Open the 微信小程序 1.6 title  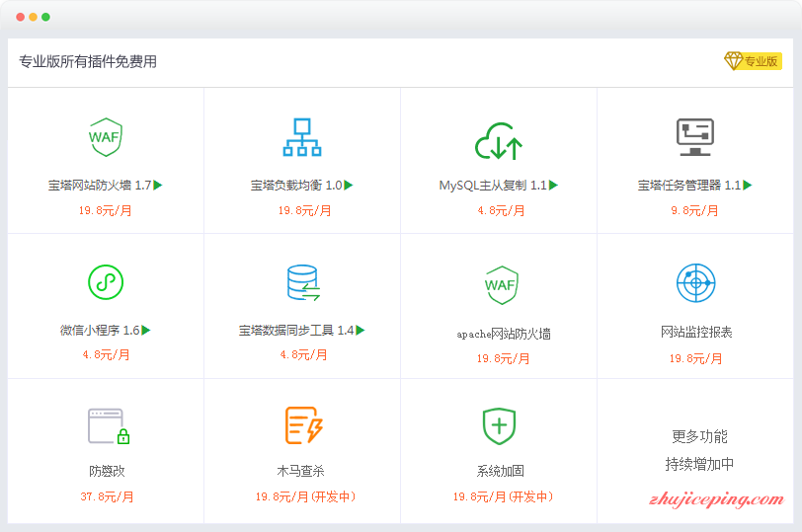coord(100,330)
